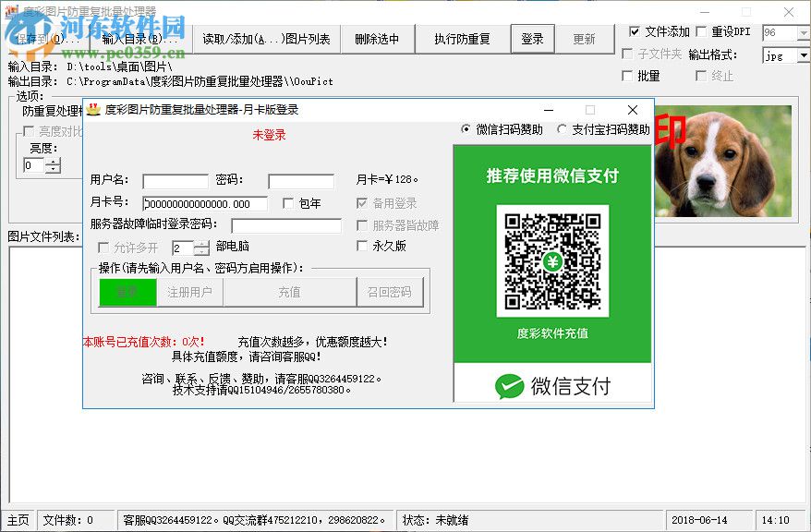Uncheck the 文件添加 checkbox
Image resolution: width=811 pixels, height=532 pixels.
(636, 30)
